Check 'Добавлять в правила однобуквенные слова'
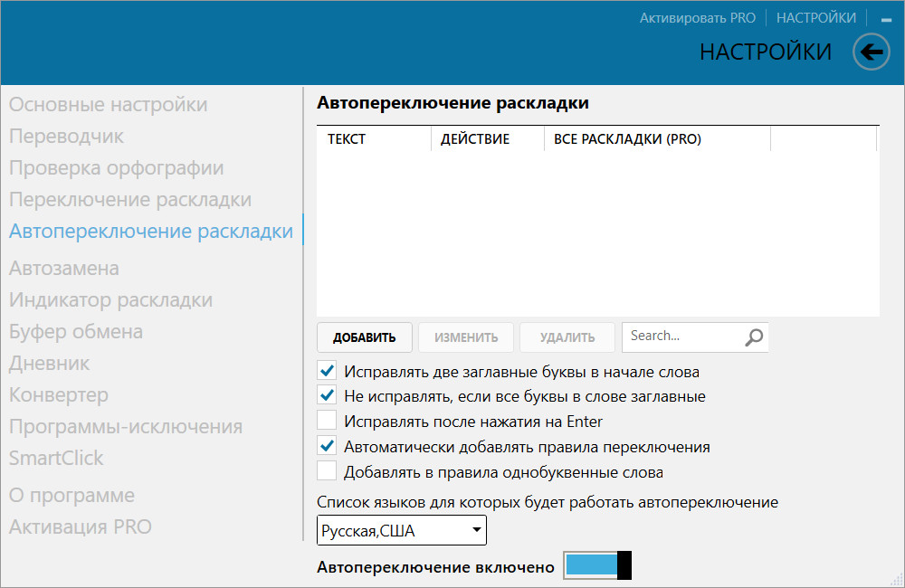 [x=328, y=472]
